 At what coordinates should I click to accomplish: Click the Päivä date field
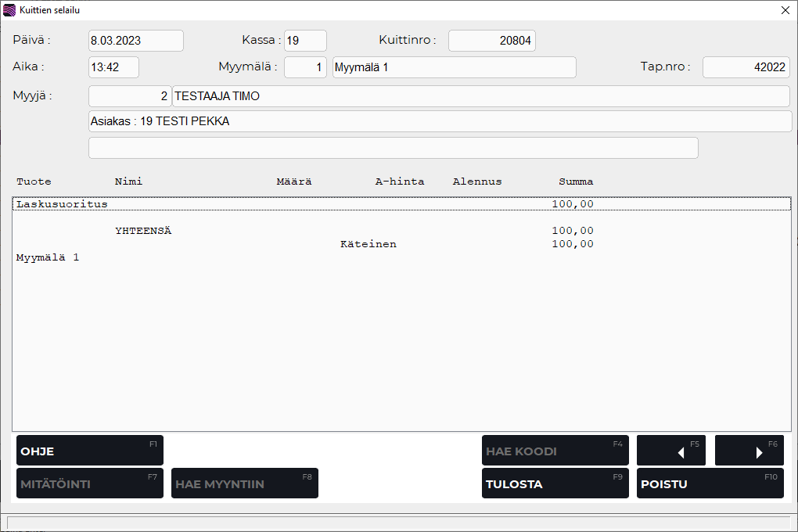pyautogui.click(x=135, y=41)
